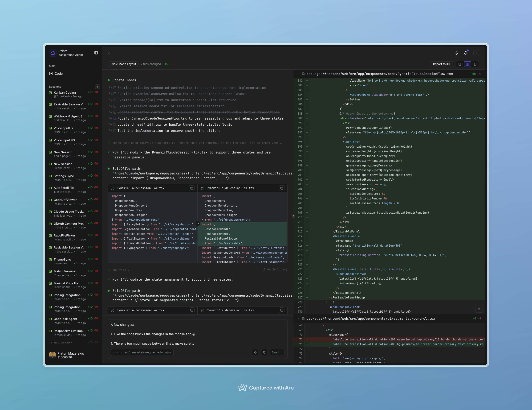Click the Import to IDE button

click(x=442, y=64)
